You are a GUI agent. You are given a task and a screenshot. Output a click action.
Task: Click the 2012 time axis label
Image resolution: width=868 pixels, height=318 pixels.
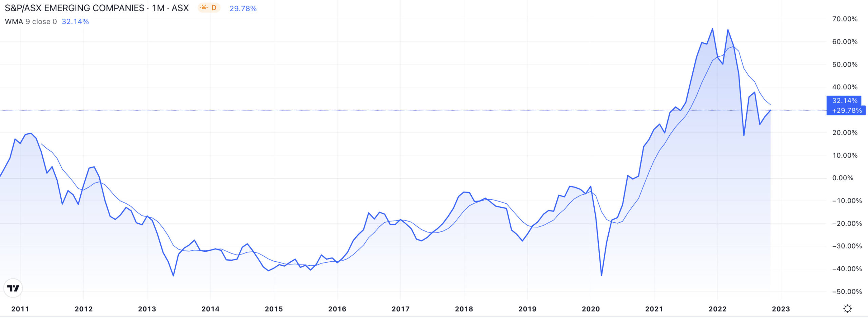click(x=84, y=309)
